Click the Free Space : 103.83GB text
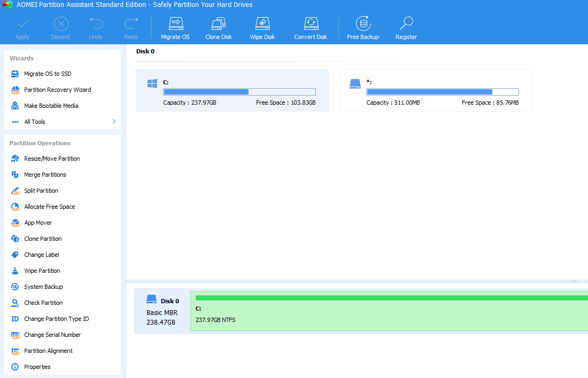Image resolution: width=588 pixels, height=378 pixels. (x=286, y=103)
